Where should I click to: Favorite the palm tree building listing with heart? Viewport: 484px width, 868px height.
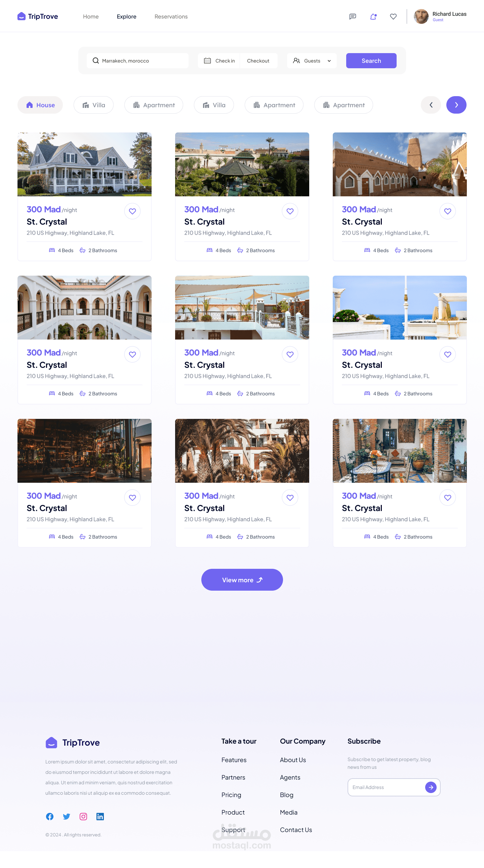[x=290, y=497]
